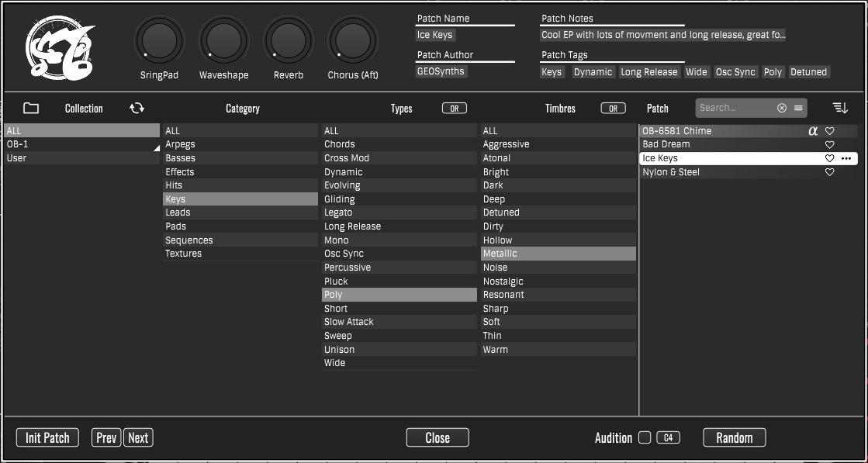Toggle the OR switch next to Types
868x463 pixels.
click(455, 109)
